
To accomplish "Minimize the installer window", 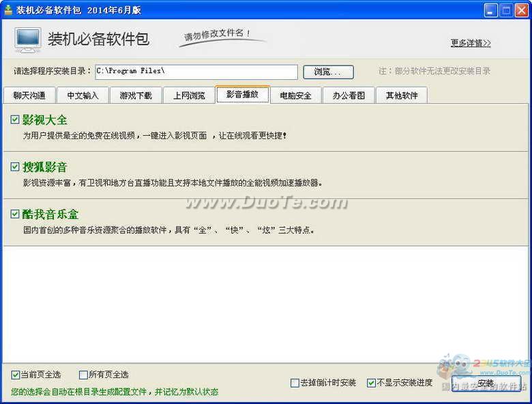I will pyautogui.click(x=490, y=10).
